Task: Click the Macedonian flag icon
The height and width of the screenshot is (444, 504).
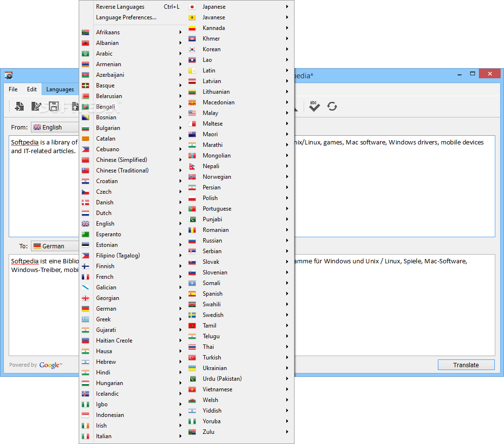Action: pyautogui.click(x=192, y=102)
